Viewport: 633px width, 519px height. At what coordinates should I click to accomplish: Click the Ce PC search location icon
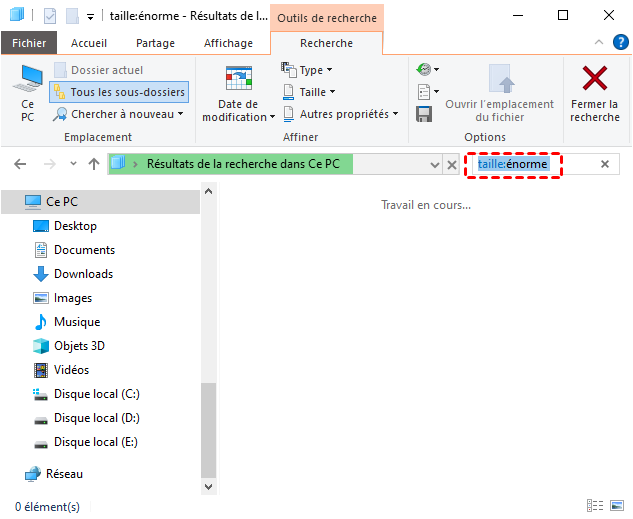point(27,93)
